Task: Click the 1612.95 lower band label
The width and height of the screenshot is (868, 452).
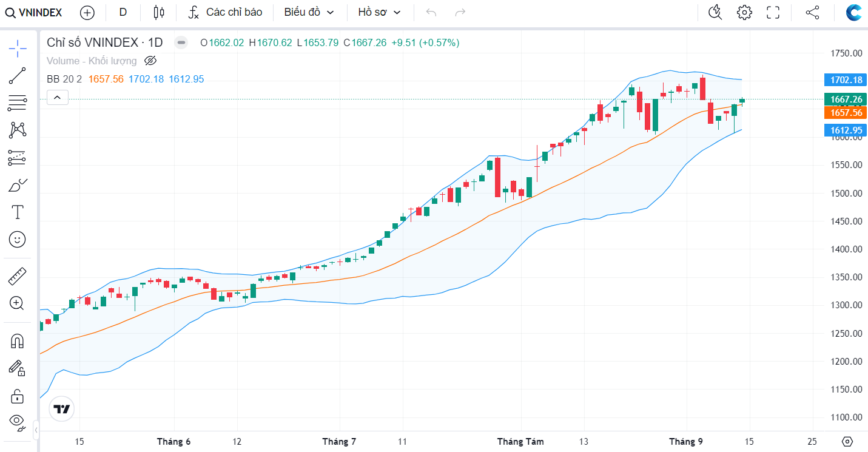Action: 846,130
